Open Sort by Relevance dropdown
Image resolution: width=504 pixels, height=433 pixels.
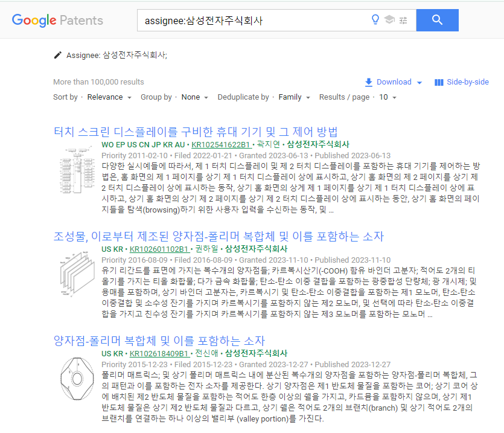tap(109, 97)
